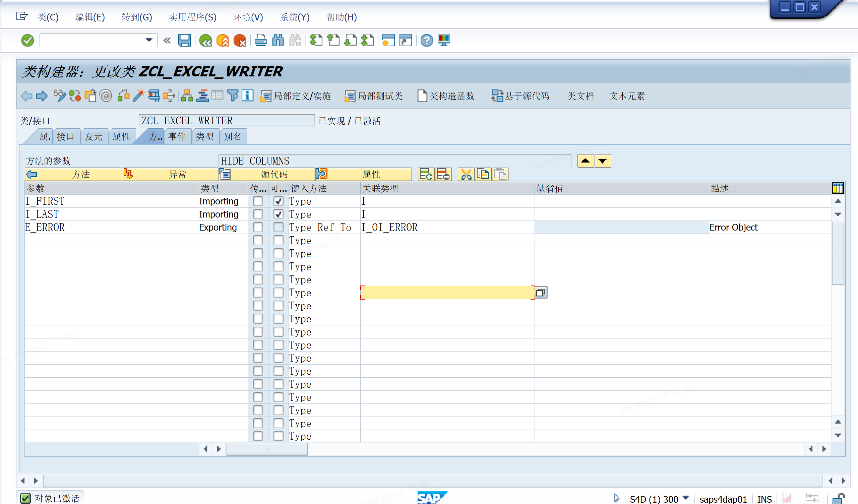Click the binoculars Find icon
Image resolution: width=858 pixels, height=504 pixels.
278,41
